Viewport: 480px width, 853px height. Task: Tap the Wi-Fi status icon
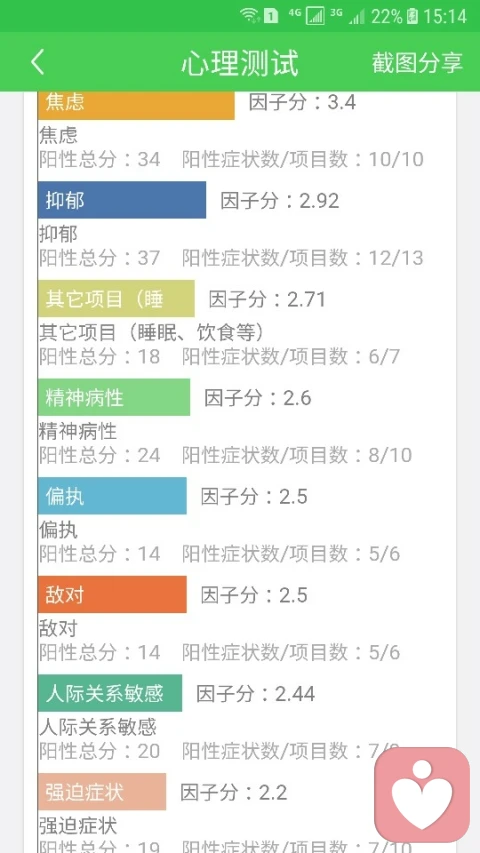pyautogui.click(x=250, y=16)
